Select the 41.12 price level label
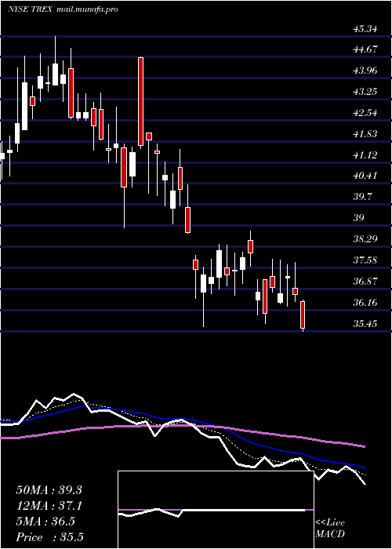Viewport: 392px width, 549px height. point(365,155)
